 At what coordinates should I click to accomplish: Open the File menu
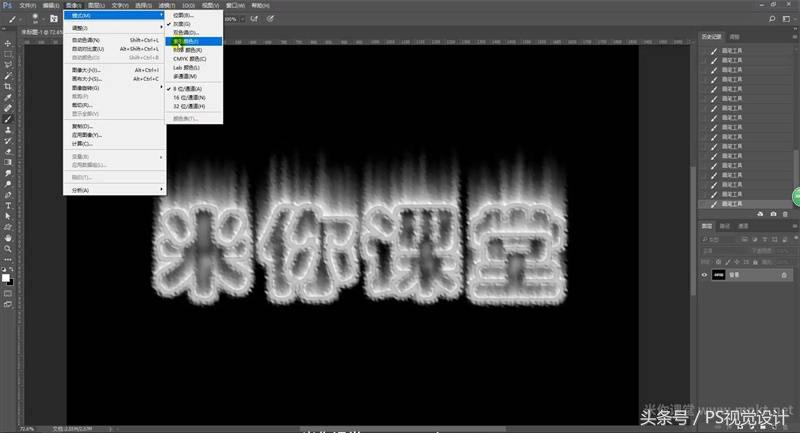(28, 6)
